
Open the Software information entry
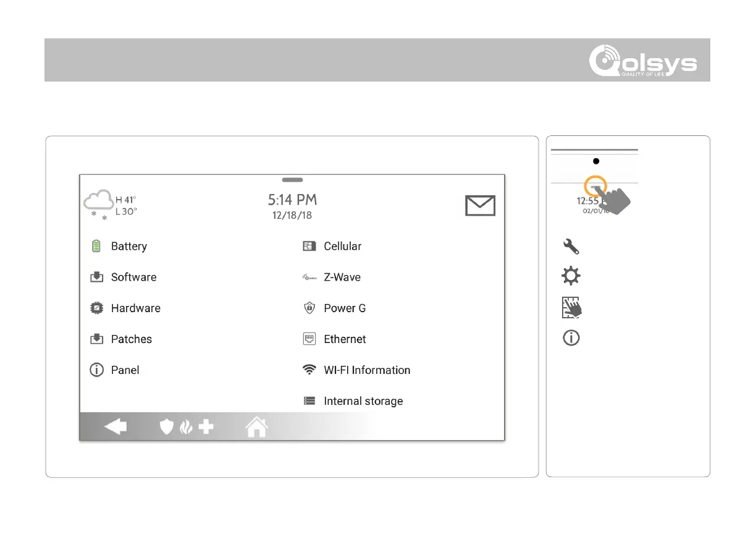124,277
